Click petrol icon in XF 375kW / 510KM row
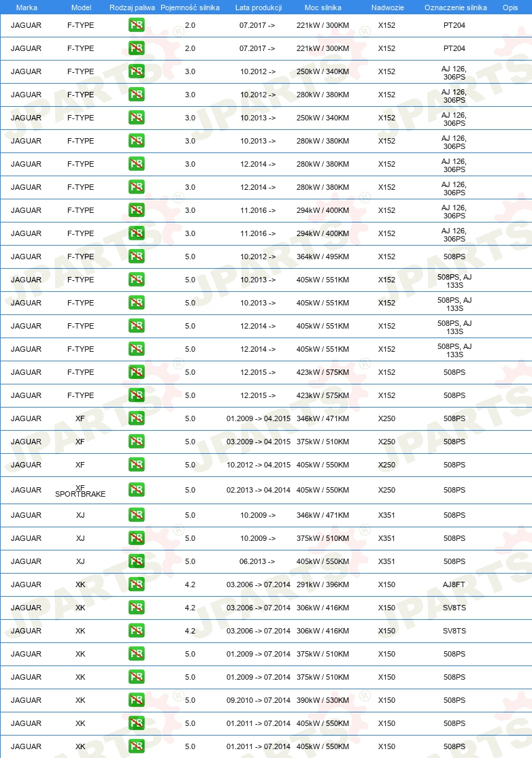The height and width of the screenshot is (758, 532). tap(137, 442)
